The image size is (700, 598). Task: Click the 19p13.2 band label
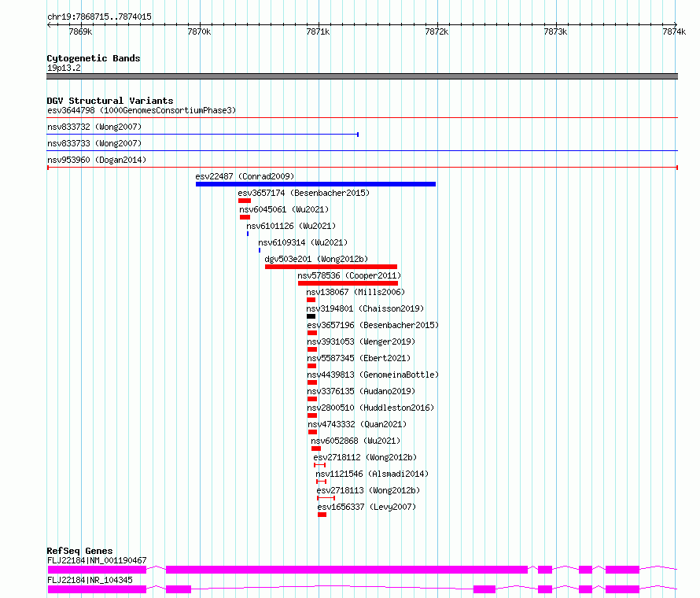(x=64, y=68)
